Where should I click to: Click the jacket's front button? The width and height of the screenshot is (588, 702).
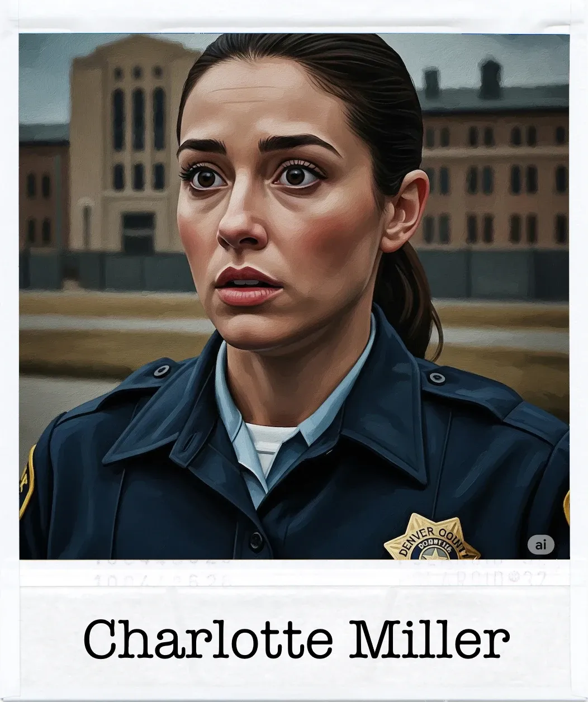click(254, 540)
